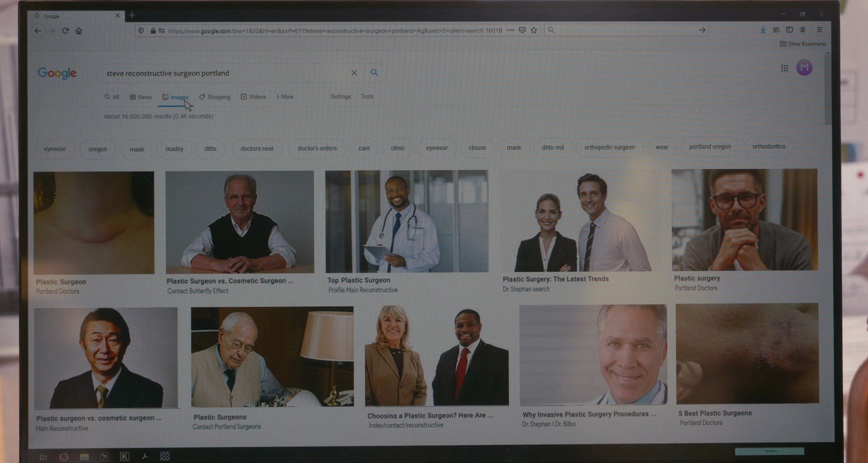Click the browser forward arrow
The width and height of the screenshot is (868, 463).
tap(52, 31)
